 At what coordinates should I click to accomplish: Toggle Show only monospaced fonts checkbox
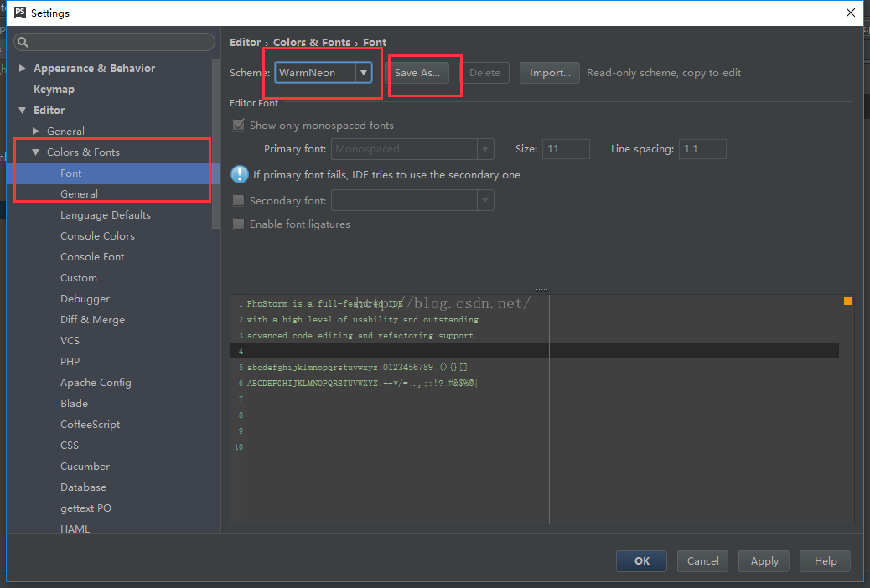pos(239,126)
